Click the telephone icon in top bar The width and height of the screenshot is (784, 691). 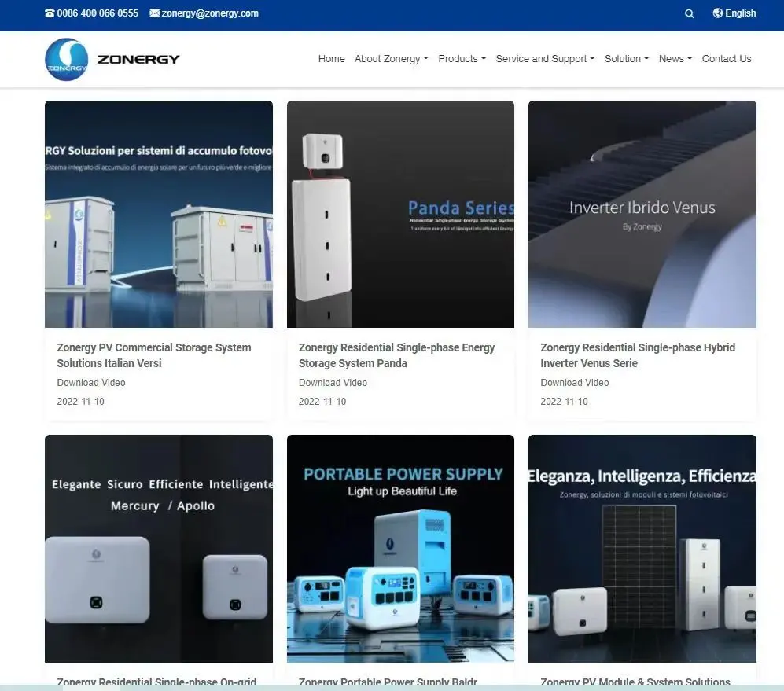(50, 13)
